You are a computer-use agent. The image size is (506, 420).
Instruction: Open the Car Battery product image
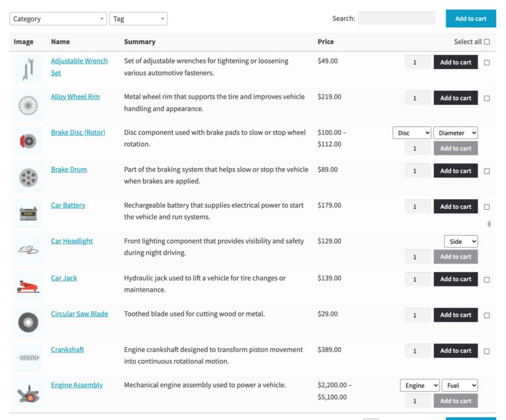point(28,213)
